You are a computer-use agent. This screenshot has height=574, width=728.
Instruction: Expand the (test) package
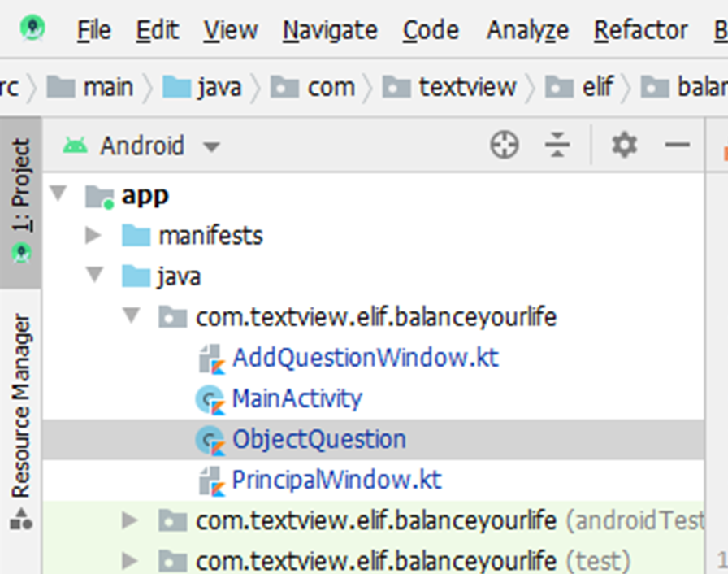click(x=129, y=561)
